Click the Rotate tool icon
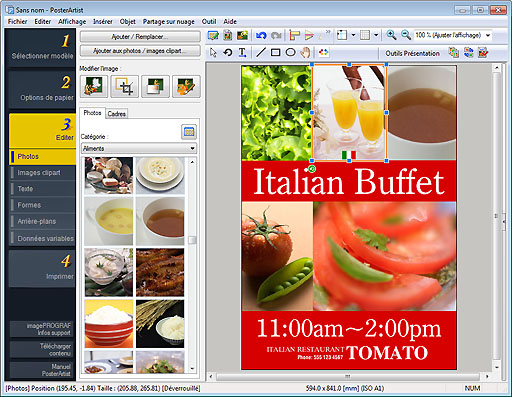The image size is (512, 397). coord(228,53)
